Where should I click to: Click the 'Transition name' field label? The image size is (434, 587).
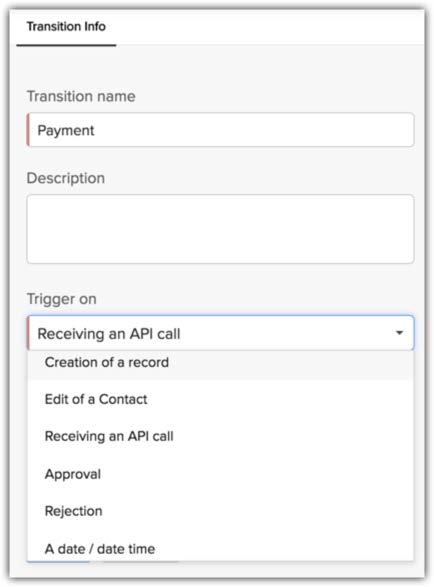81,96
